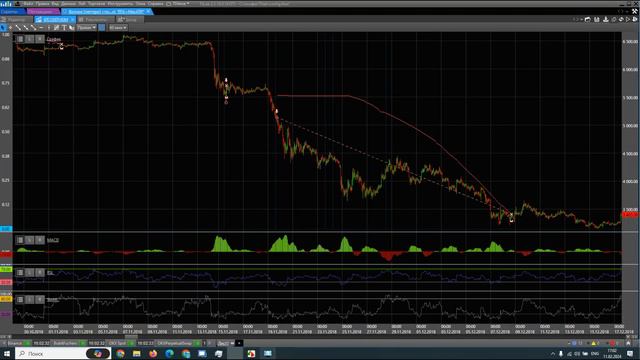Click the OKXPerpetualSwap connection status

178,344
